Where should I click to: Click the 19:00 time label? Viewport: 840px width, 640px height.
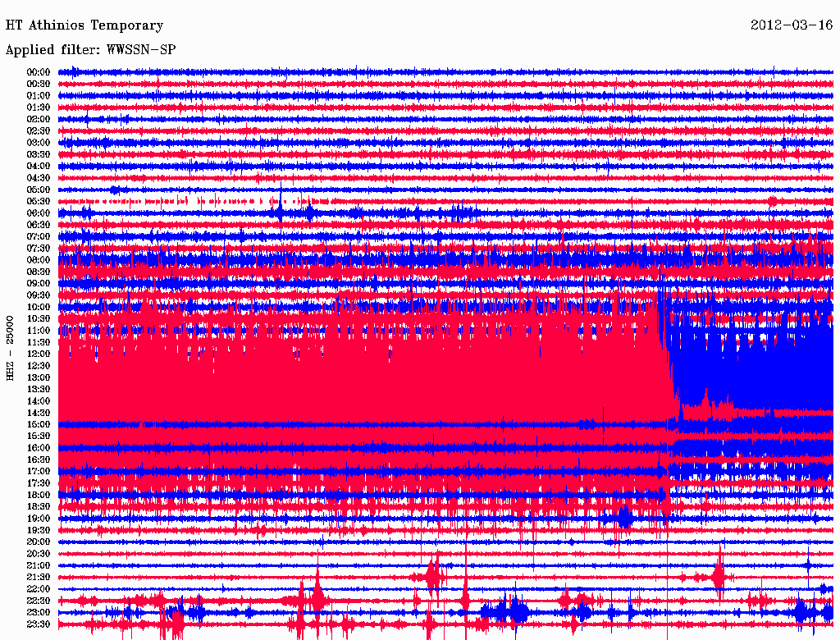coord(39,519)
